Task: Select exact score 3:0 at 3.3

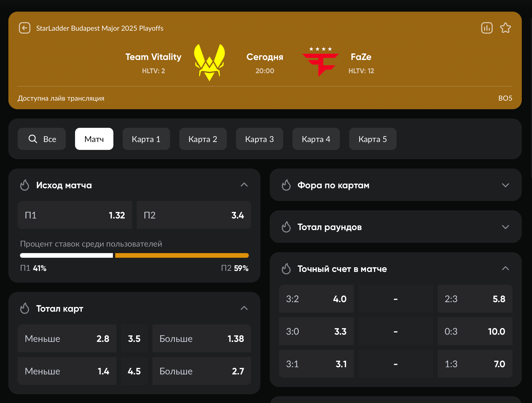Action: [x=316, y=331]
